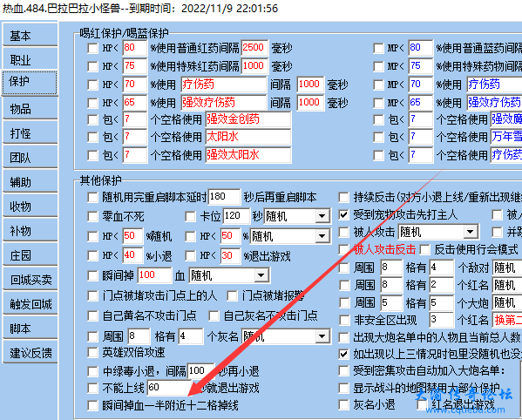Switch to the 团队 tab

pos(30,157)
